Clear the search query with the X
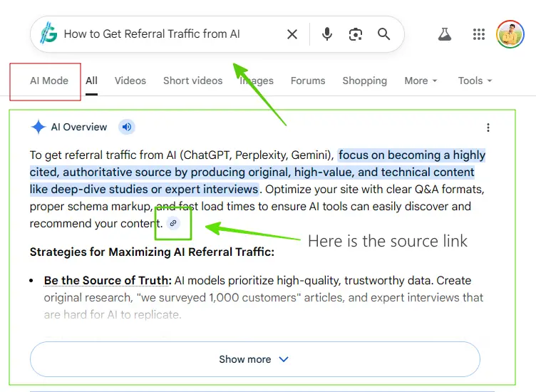The width and height of the screenshot is (536, 392). 292,34
